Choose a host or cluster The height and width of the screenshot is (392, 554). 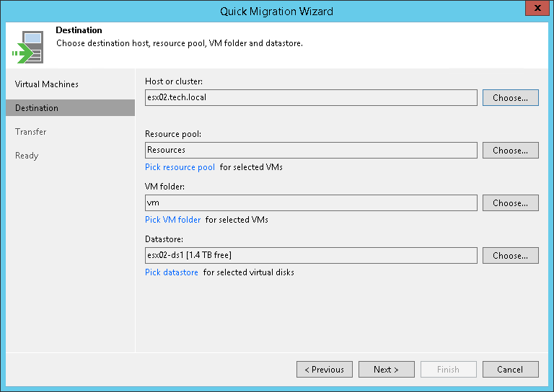point(511,98)
